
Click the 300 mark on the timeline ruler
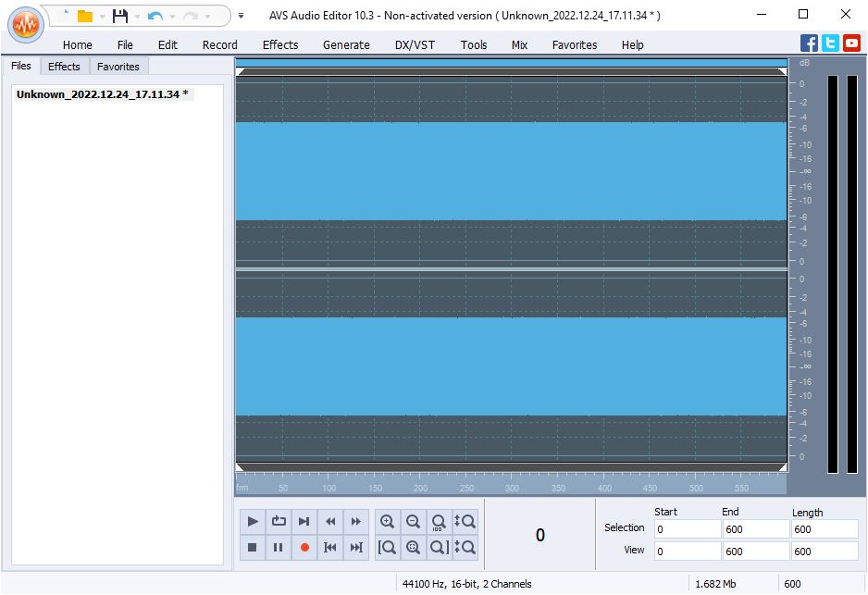(x=512, y=489)
